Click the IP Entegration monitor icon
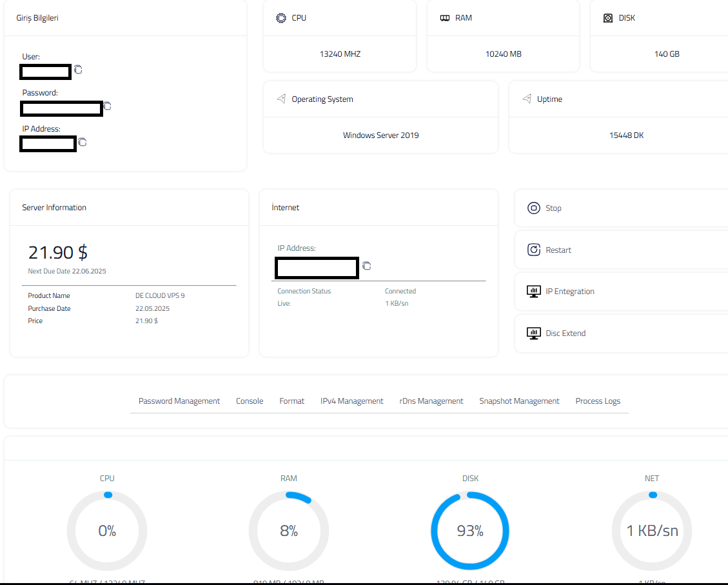728x585 pixels. 534,292
